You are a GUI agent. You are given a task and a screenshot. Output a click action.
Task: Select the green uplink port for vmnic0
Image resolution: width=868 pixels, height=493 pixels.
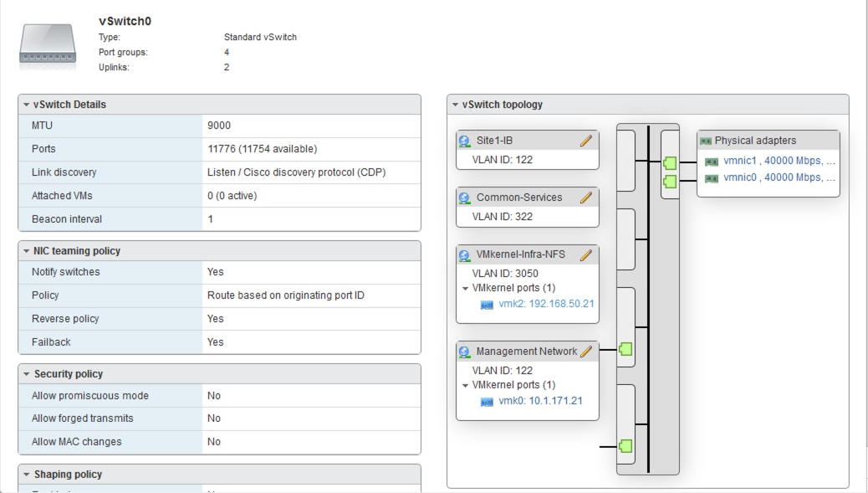tap(670, 181)
